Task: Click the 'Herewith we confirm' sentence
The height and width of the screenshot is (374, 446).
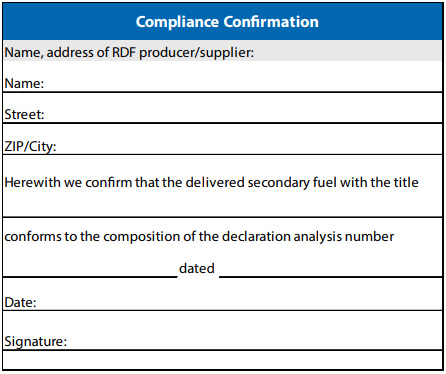Action: click(x=211, y=183)
